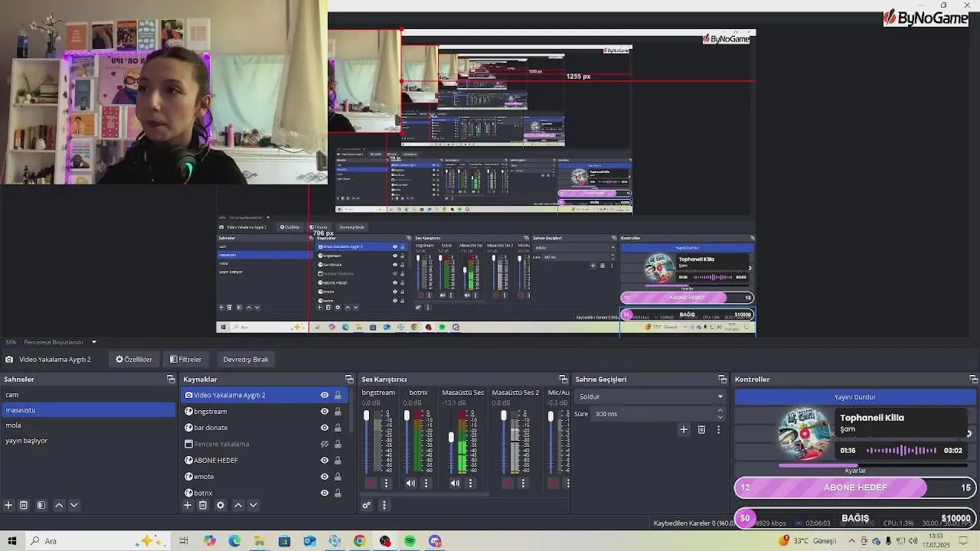Mute the Masaüstü Ses audio channel
This screenshot has width=980, height=551.
[x=455, y=483]
